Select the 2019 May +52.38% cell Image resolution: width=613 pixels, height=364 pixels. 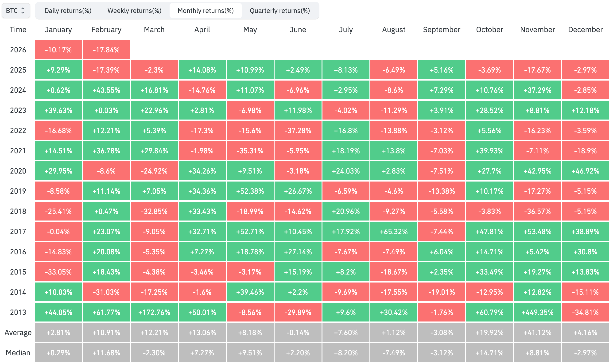[250, 191]
